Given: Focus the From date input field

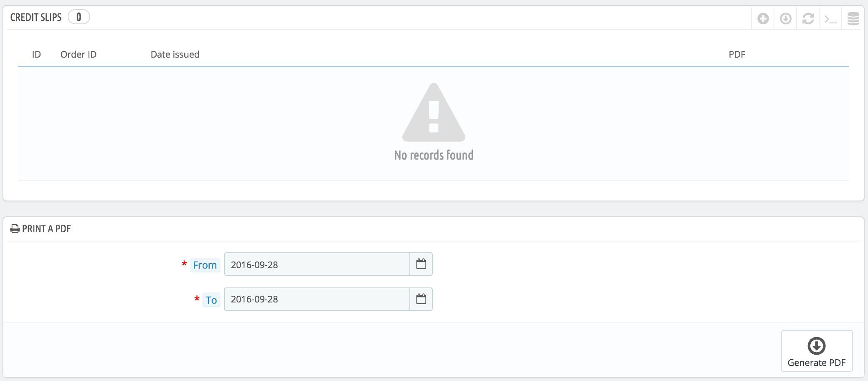Looking at the screenshot, I should (x=317, y=264).
